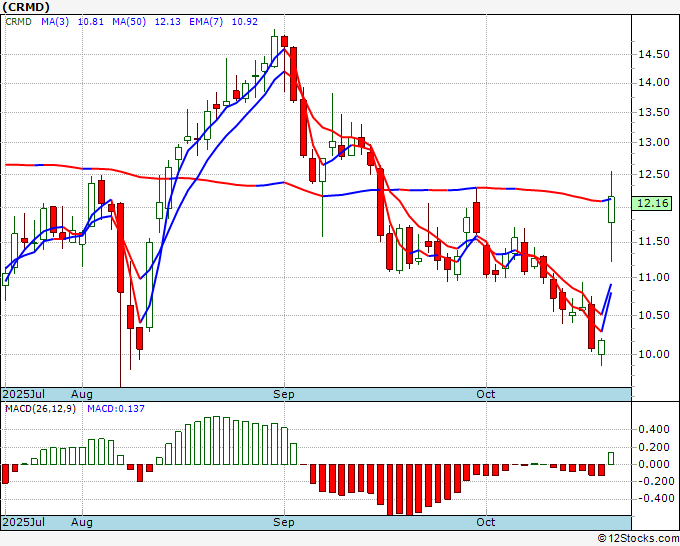
Task: Select the EMA(7) legend label
Action: [x=206, y=22]
